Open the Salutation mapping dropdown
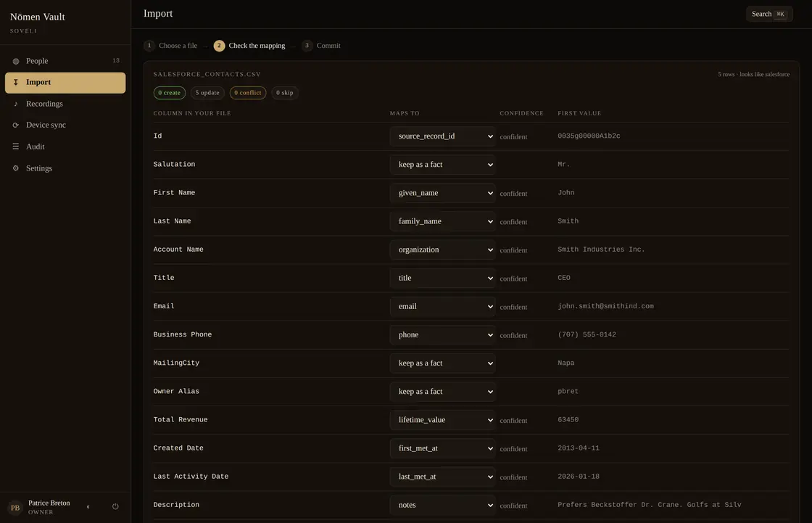The height and width of the screenshot is (523, 812). pyautogui.click(x=442, y=165)
